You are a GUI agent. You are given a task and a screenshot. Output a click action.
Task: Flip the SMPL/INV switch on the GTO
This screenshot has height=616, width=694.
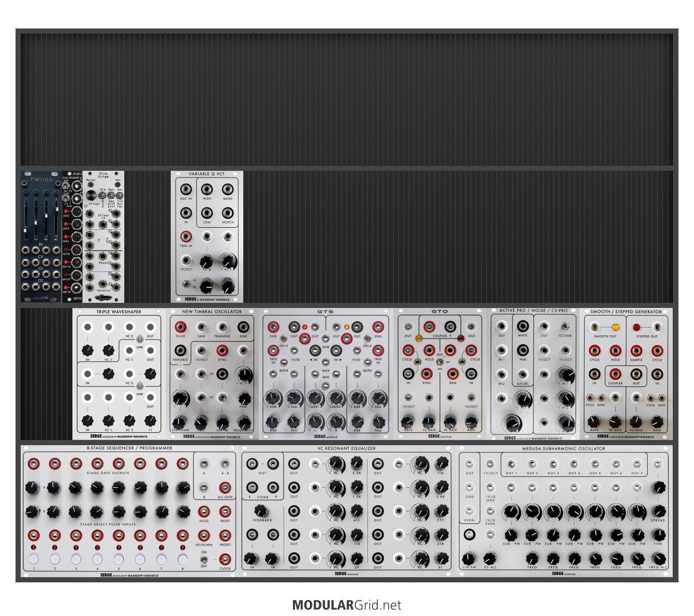(440, 362)
